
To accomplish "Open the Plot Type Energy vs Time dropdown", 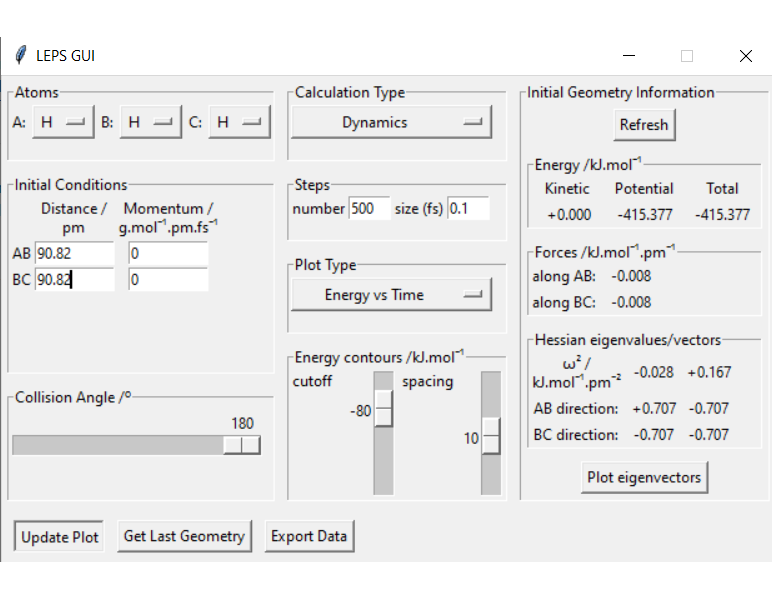I will pyautogui.click(x=389, y=295).
